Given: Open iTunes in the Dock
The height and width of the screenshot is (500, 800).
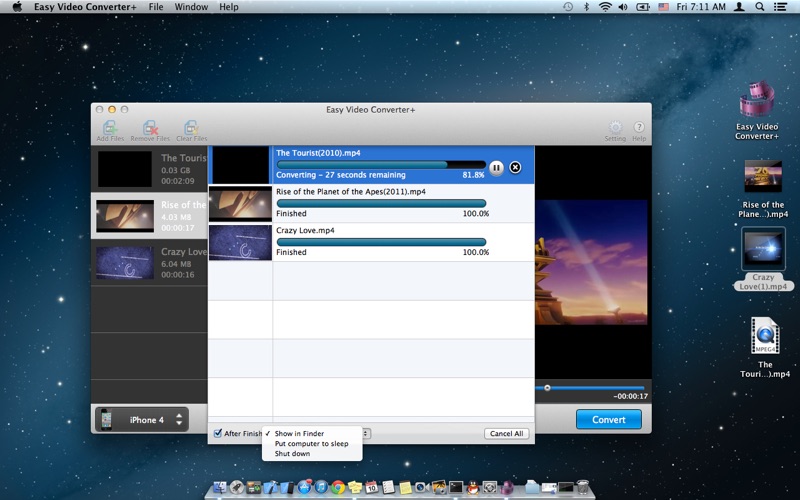Looking at the screenshot, I should pos(321,488).
